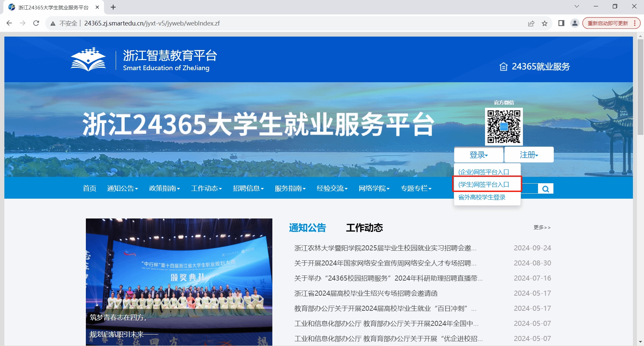The height and width of the screenshot is (346, 644).
Task: Open the Chrome profile avatar icon
Action: (575, 23)
